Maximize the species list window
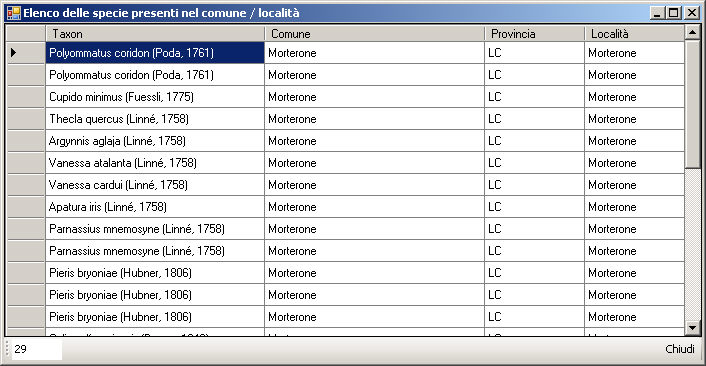This screenshot has width=706, height=366. coord(674,13)
